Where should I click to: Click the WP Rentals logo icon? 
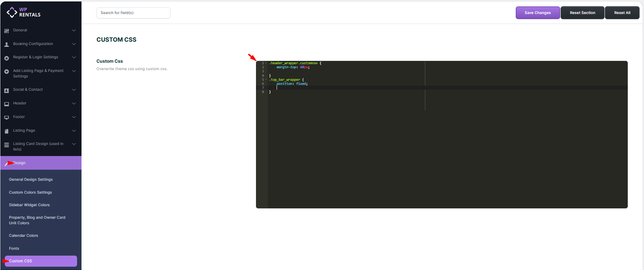[12, 12]
